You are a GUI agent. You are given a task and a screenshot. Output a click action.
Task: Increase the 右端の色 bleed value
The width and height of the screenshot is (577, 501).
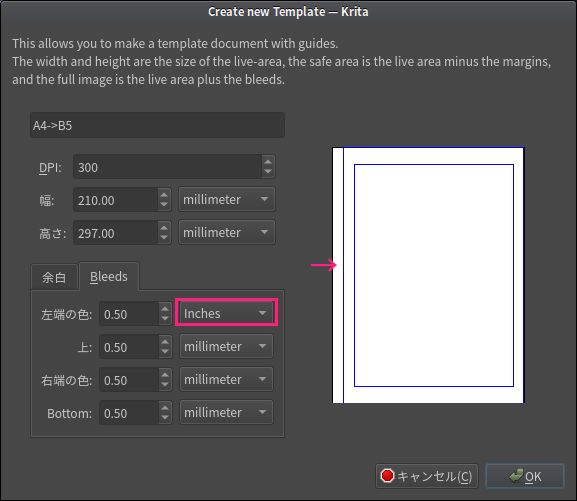165,375
